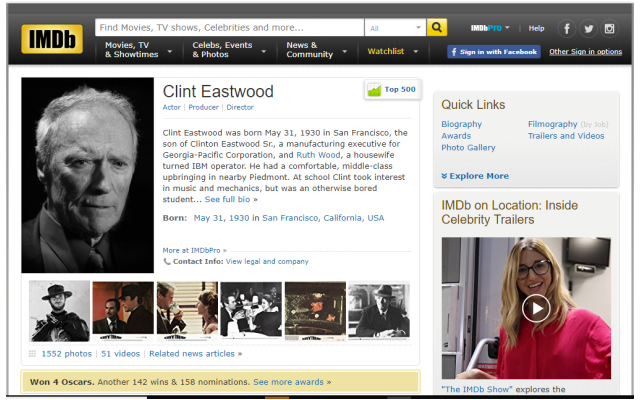Image resolution: width=640 pixels, height=400 pixels.
Task: Open IMDb's Facebook page icon
Action: pyautogui.click(x=567, y=29)
